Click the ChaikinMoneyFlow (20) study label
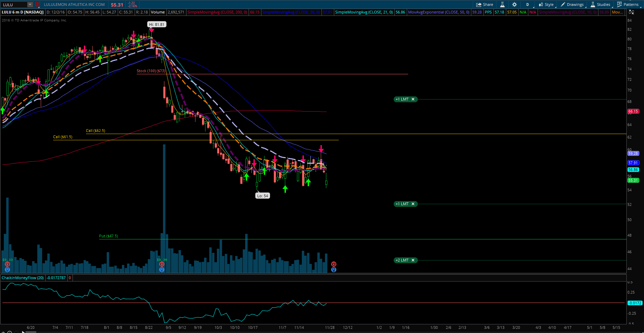Viewport: 644px width, 333px height. tap(23, 278)
